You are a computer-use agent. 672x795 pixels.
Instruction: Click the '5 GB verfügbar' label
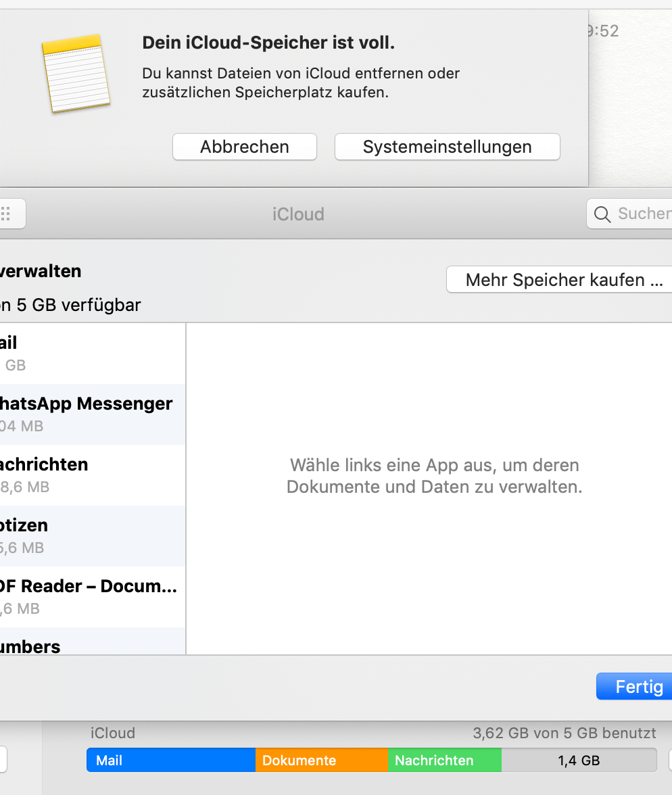pyautogui.click(x=78, y=306)
